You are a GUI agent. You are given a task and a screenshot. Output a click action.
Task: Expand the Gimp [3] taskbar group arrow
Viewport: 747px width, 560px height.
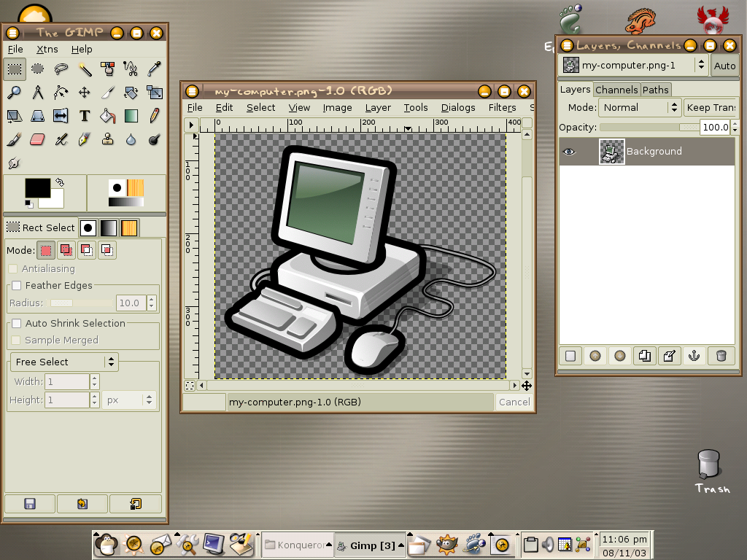401,545
